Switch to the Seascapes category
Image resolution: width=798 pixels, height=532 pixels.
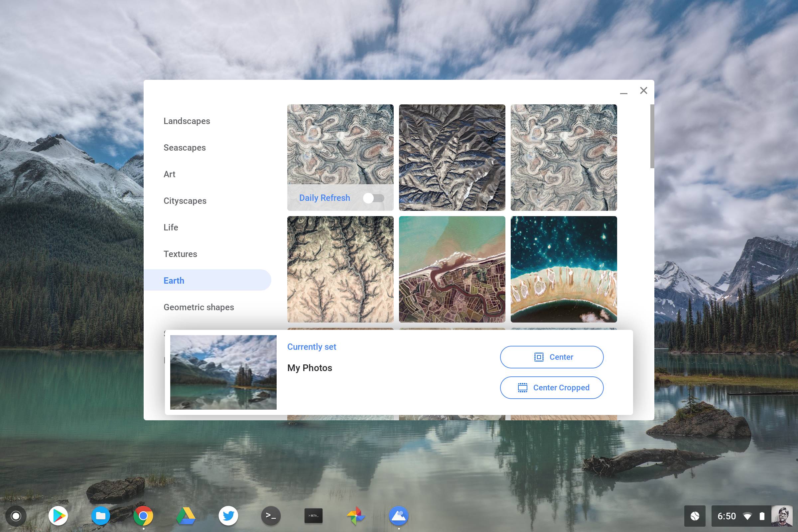[x=185, y=148]
